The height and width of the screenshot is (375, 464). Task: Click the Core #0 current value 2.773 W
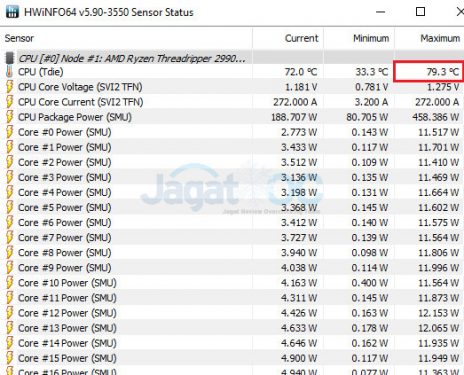[299, 132]
